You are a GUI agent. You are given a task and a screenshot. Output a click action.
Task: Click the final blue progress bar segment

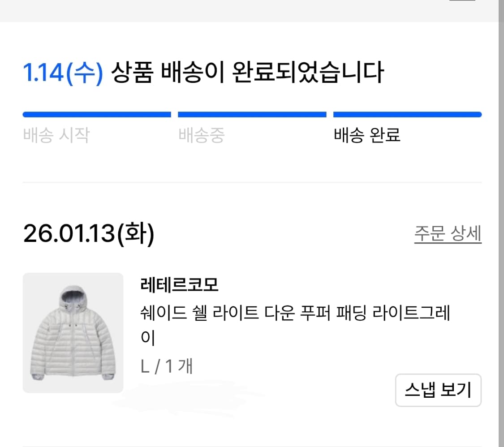(407, 114)
